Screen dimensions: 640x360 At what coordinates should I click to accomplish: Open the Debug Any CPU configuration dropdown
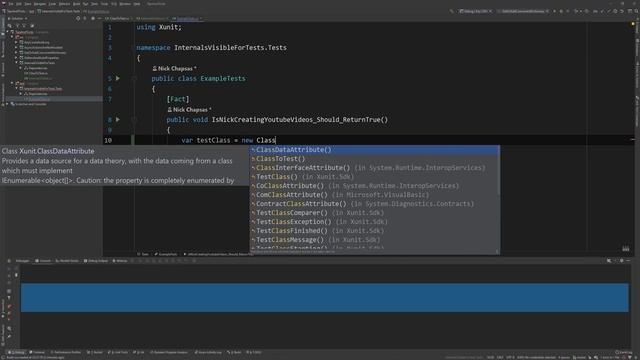pos(476,11)
